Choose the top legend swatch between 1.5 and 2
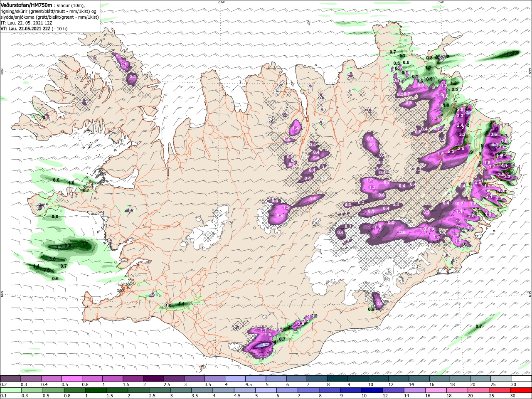Image resolution: width=532 pixels, height=399 pixels. (133, 379)
